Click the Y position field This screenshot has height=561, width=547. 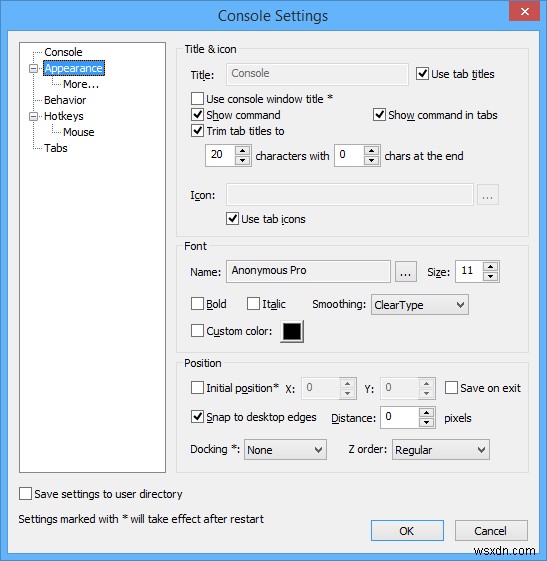coord(400,388)
